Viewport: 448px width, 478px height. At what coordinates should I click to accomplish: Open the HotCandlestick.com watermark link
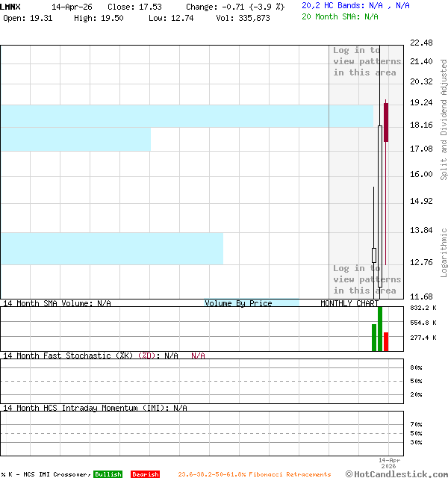pyautogui.click(x=396, y=474)
